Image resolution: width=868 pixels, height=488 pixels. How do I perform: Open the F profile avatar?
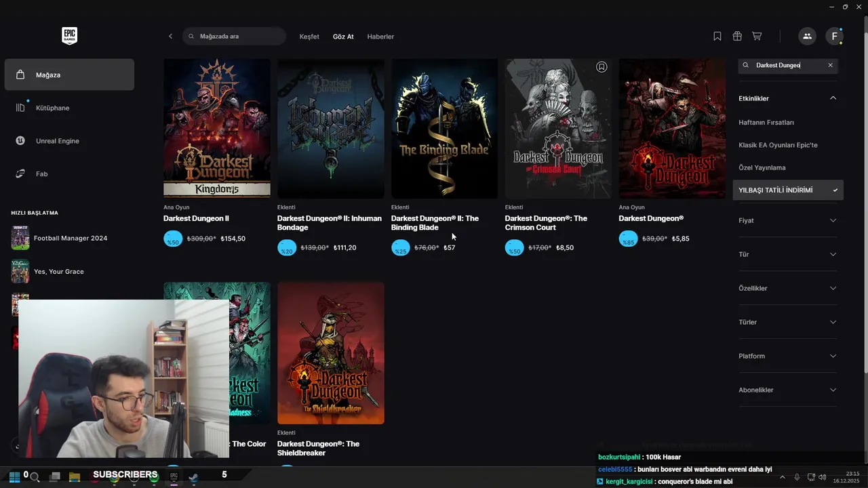click(x=834, y=37)
